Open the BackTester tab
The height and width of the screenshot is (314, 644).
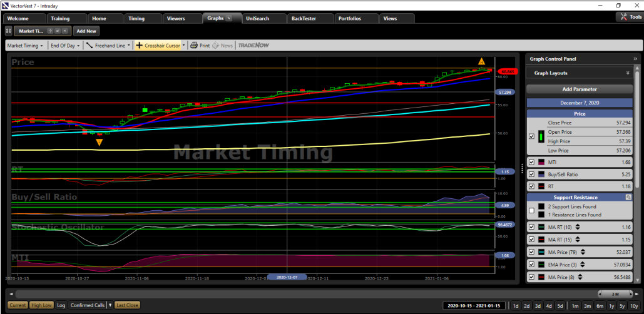[x=310, y=19]
